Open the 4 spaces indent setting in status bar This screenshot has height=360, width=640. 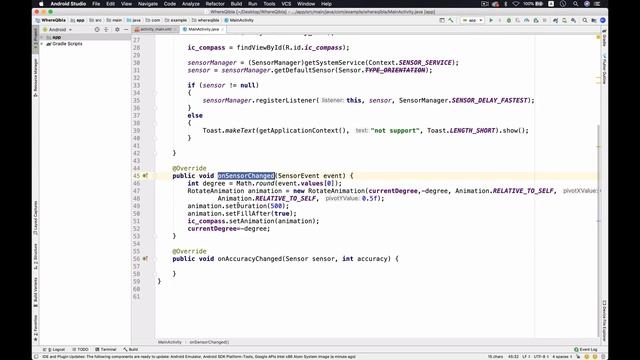coord(561,356)
